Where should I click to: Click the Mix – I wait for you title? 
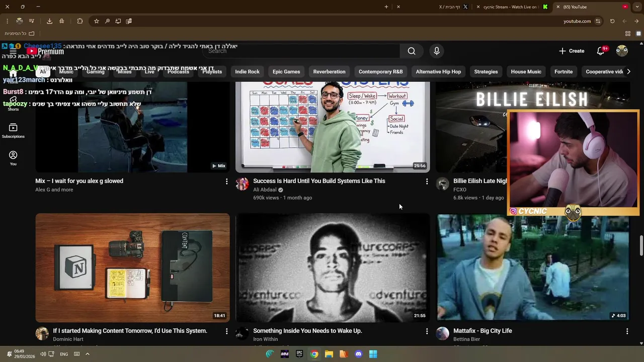79,181
